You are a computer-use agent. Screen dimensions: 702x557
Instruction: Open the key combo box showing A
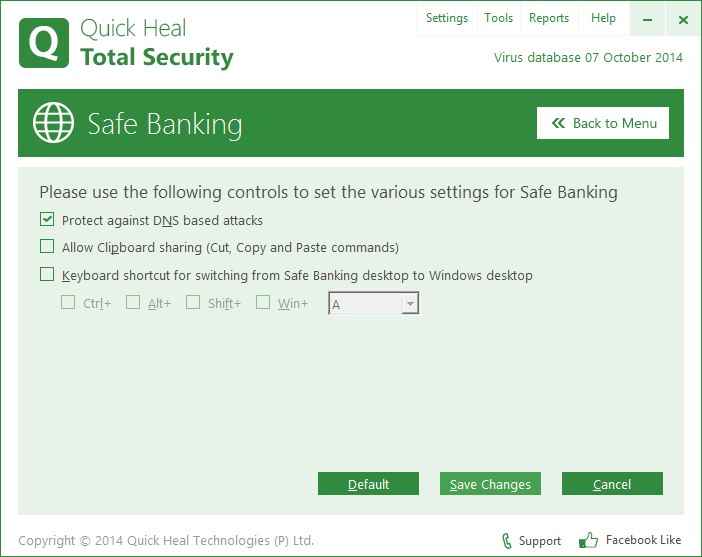374,304
